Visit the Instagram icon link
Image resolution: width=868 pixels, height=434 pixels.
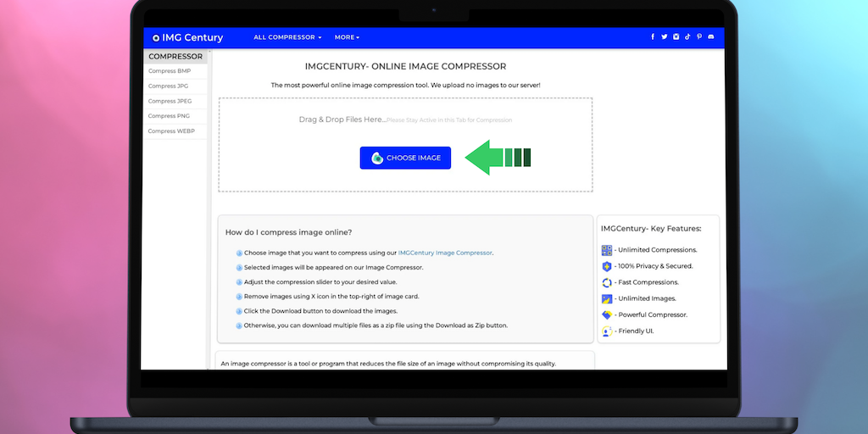[676, 37]
